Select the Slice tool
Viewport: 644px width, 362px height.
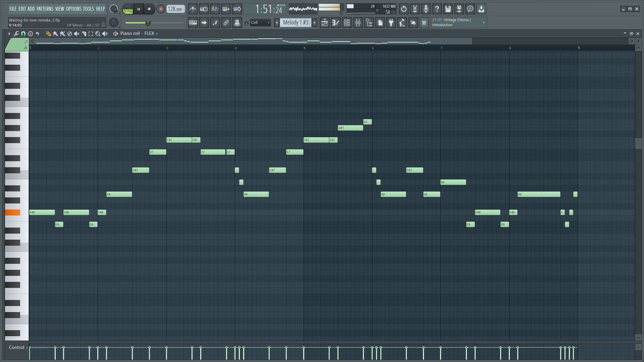[83, 33]
